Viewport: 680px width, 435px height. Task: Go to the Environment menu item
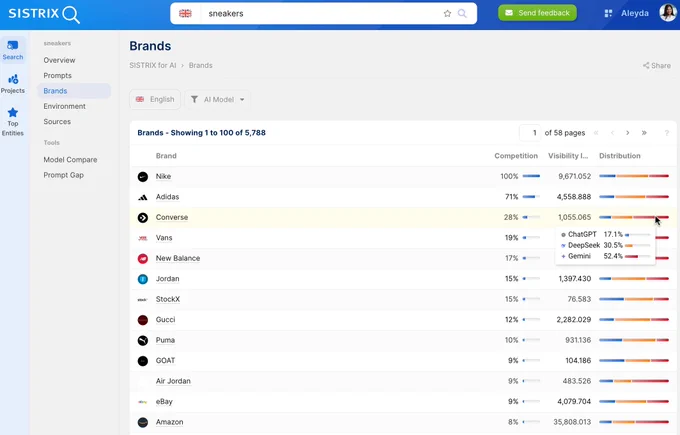coord(64,106)
